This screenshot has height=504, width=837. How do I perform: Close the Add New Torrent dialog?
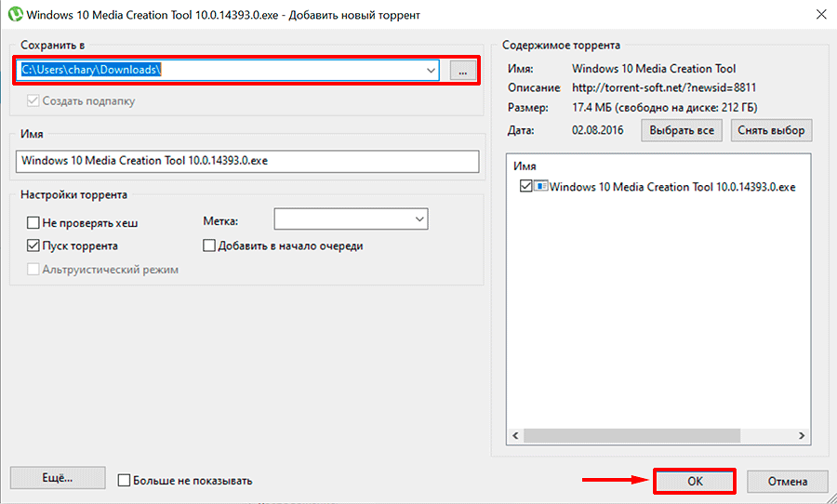(x=821, y=15)
